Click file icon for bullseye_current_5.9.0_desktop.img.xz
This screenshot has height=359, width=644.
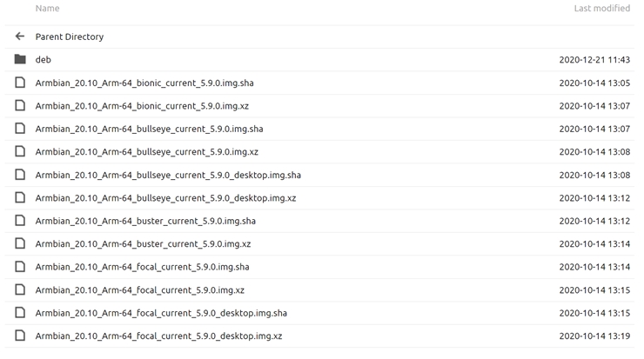[20, 197]
